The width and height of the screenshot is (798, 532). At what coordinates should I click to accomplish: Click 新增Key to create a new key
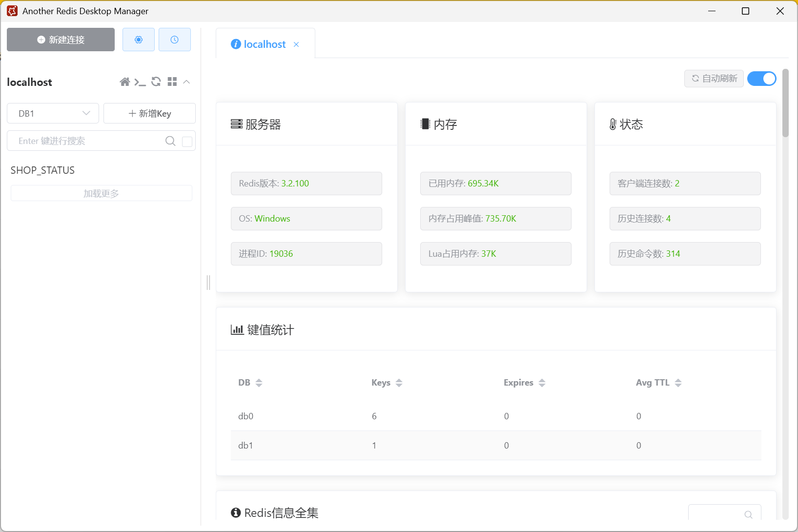(x=149, y=113)
